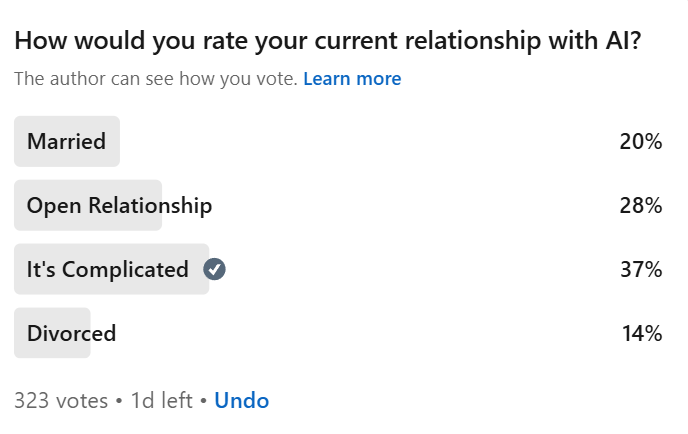
Task: Select the Married poll option
Action: (66, 142)
